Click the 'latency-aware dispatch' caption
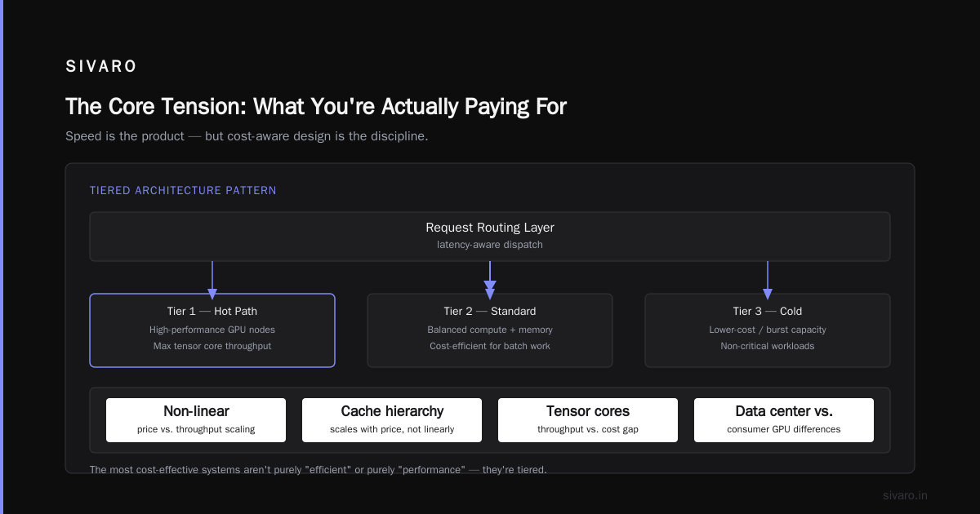The height and width of the screenshot is (514, 980). click(x=490, y=245)
